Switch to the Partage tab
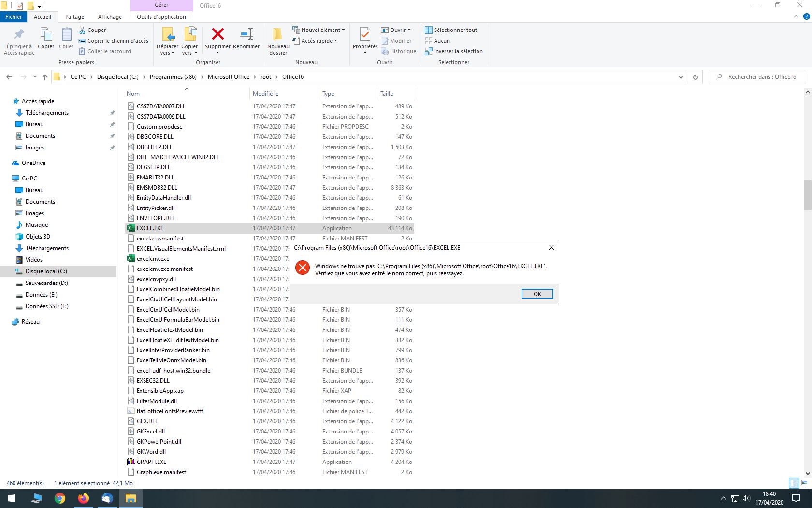The image size is (812, 508). coord(74,17)
